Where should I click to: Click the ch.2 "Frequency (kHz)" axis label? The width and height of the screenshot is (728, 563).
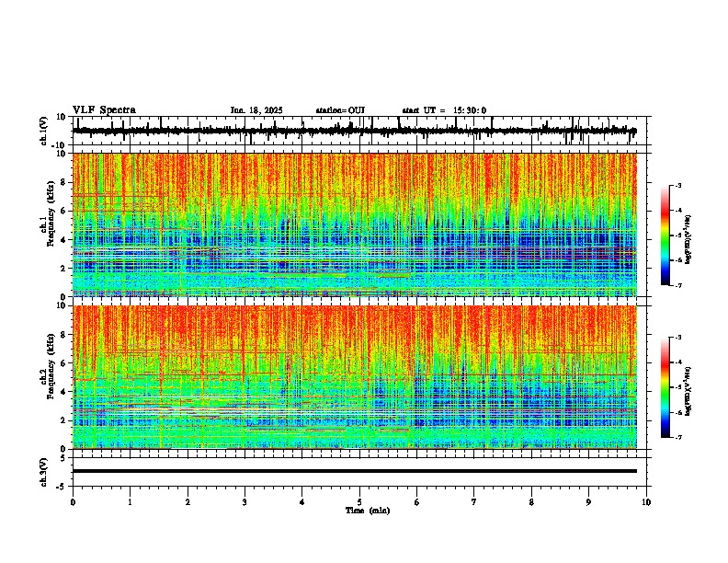(51, 366)
